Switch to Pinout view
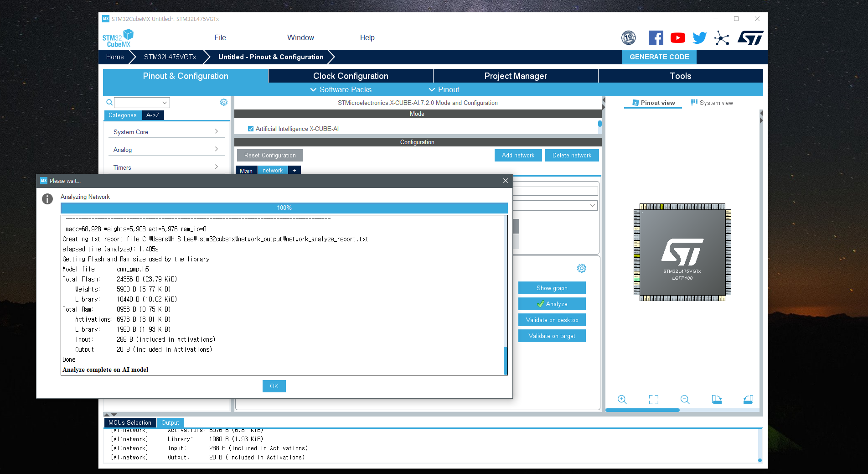This screenshot has height=474, width=868. click(x=653, y=103)
